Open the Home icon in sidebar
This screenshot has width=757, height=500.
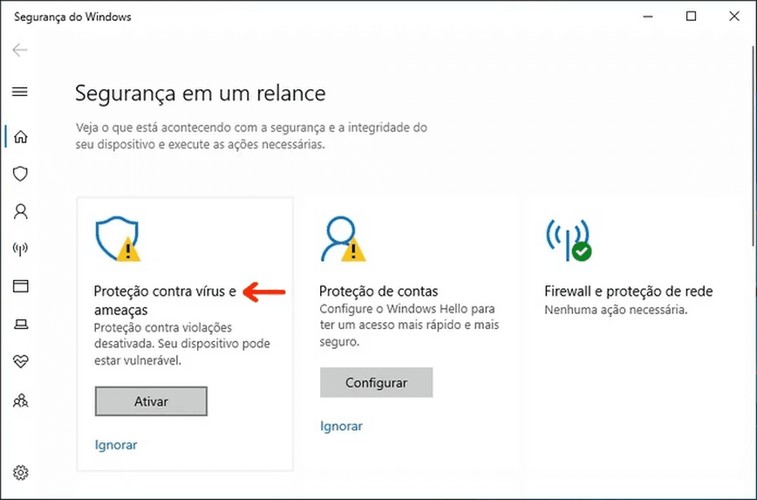[20, 137]
